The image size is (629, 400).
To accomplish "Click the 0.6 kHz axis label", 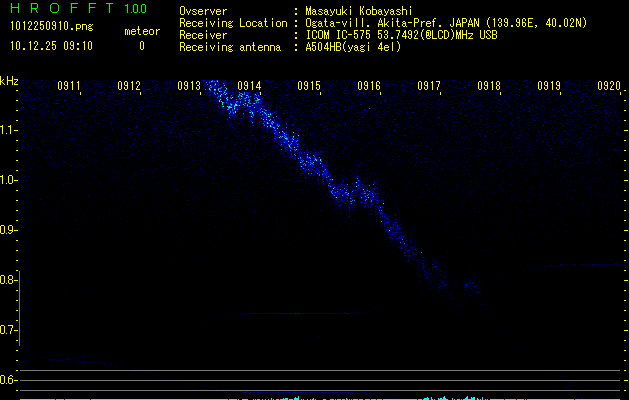I will point(8,380).
